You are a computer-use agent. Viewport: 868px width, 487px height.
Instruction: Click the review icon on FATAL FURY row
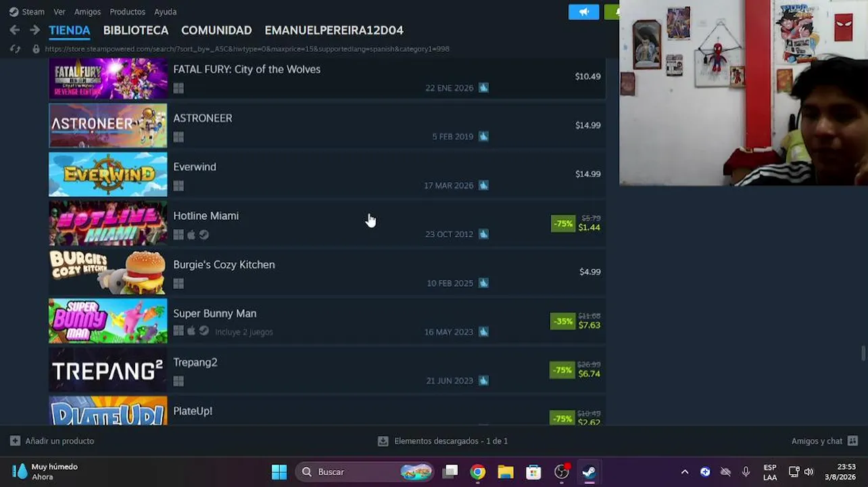click(483, 88)
